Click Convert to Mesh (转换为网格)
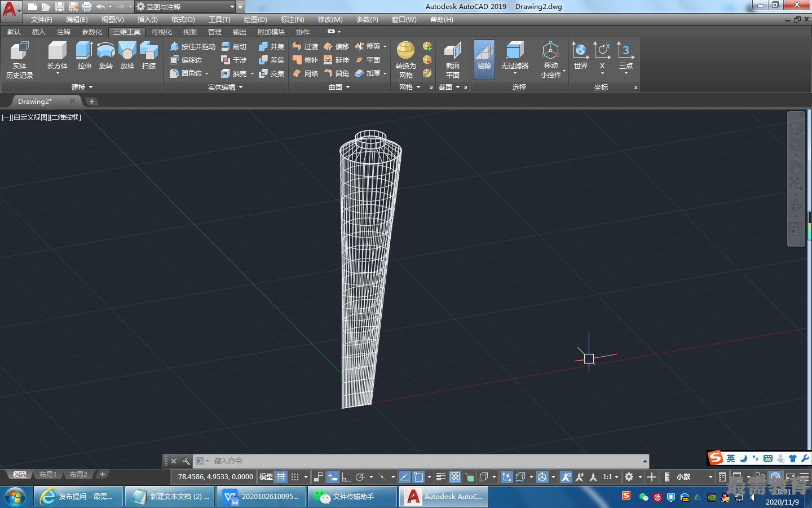 [x=406, y=60]
